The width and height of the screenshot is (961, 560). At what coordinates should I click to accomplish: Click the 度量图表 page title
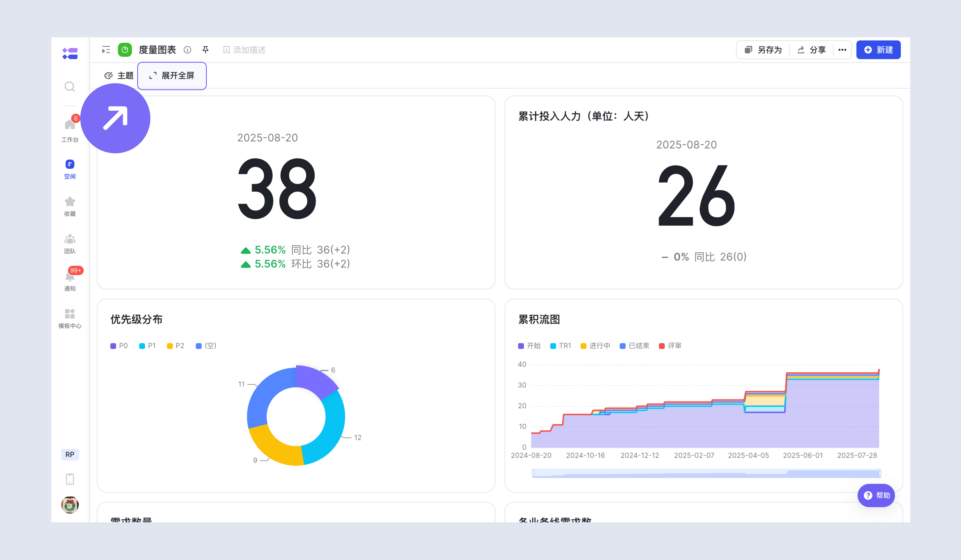(x=158, y=50)
